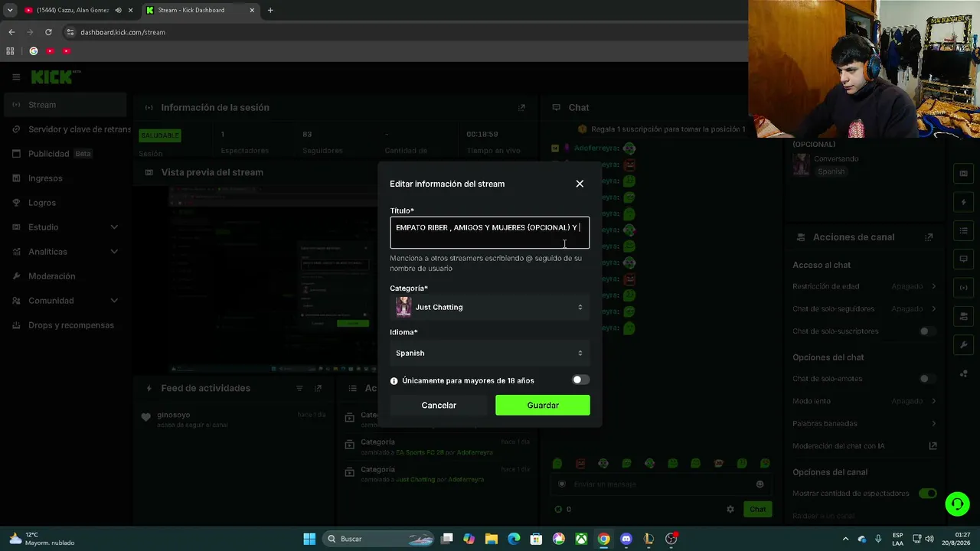Open the green support headset button
This screenshot has width=980, height=551.
click(x=957, y=504)
